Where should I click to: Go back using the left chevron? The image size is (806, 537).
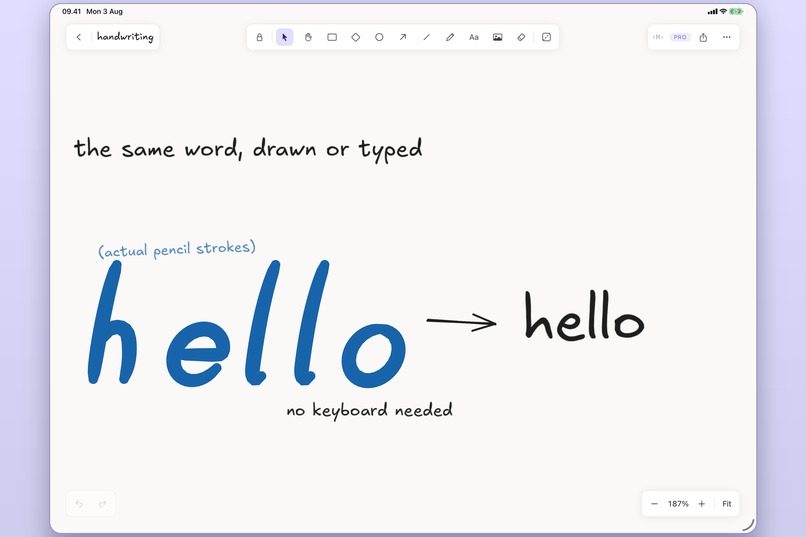[x=79, y=37]
